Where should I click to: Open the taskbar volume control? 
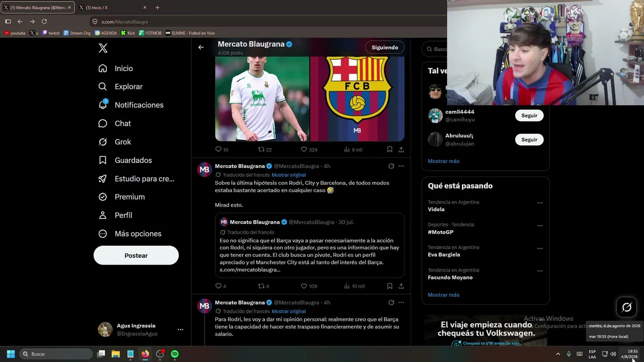tap(613, 354)
